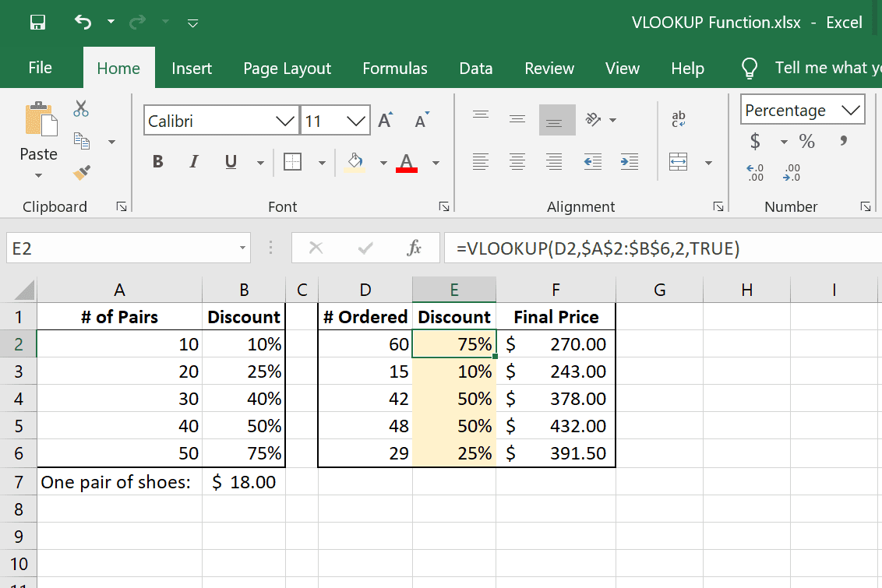Select Middle Align icon
Viewport: 882px width, 588px height.
[517, 118]
